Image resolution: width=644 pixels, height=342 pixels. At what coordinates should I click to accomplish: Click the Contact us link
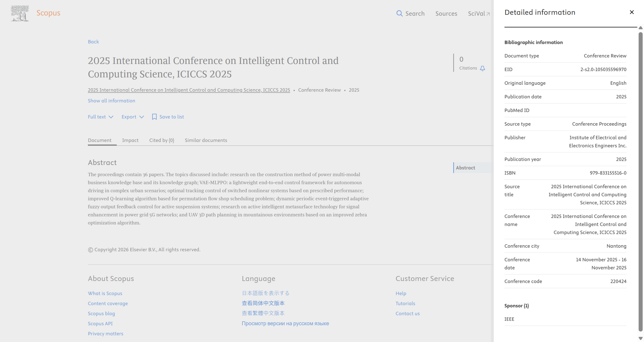(x=408, y=313)
